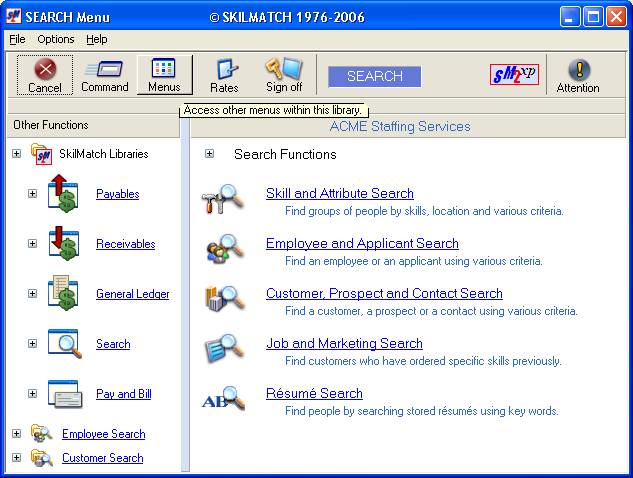Open the Skill and Attribute Search link
This screenshot has height=478, width=633.
[x=340, y=193]
